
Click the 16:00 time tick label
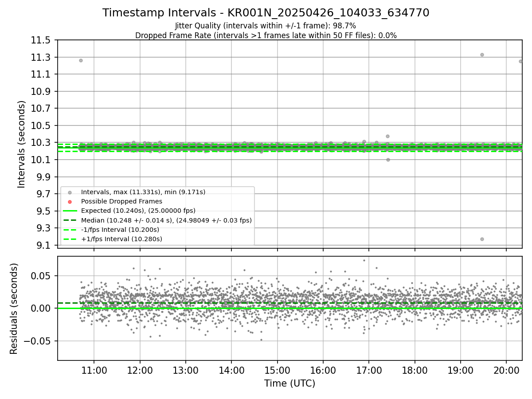click(x=323, y=371)
